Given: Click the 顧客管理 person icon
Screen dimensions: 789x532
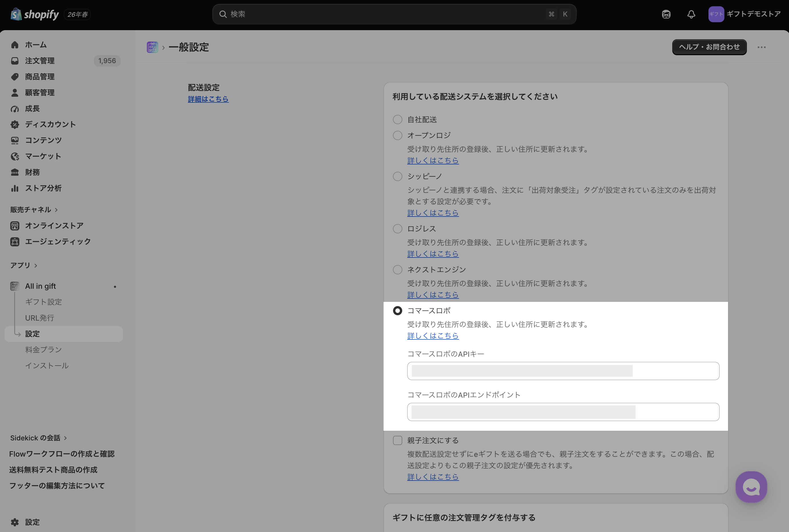Looking at the screenshot, I should [x=15, y=93].
